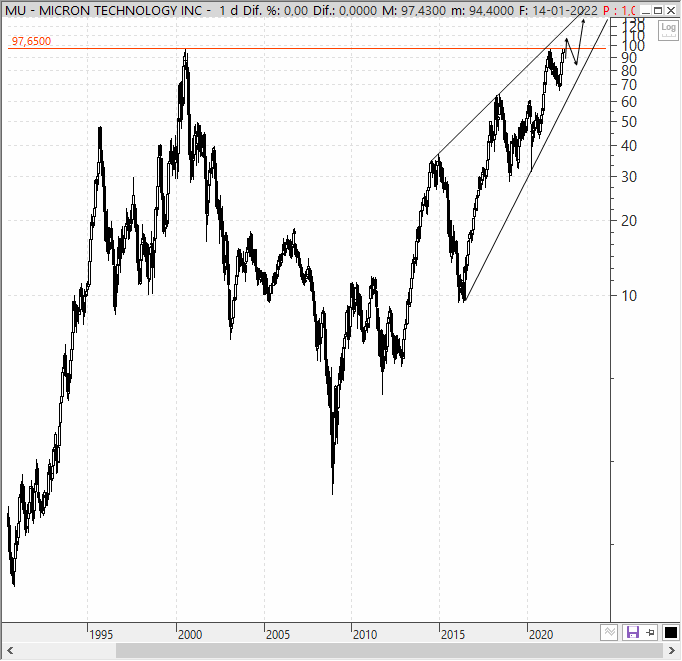The height and width of the screenshot is (661, 682).
Task: Click the 2005 year label on the time axis
Action: click(x=277, y=635)
